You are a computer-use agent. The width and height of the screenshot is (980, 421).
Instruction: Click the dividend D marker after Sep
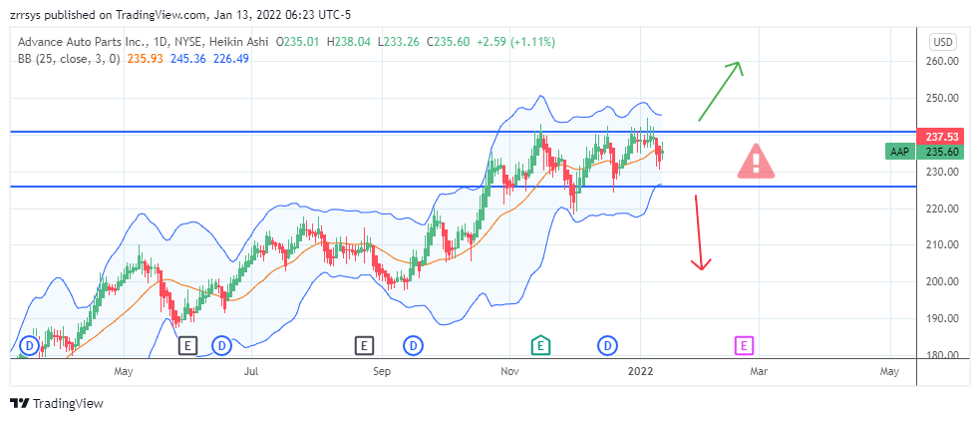click(413, 345)
